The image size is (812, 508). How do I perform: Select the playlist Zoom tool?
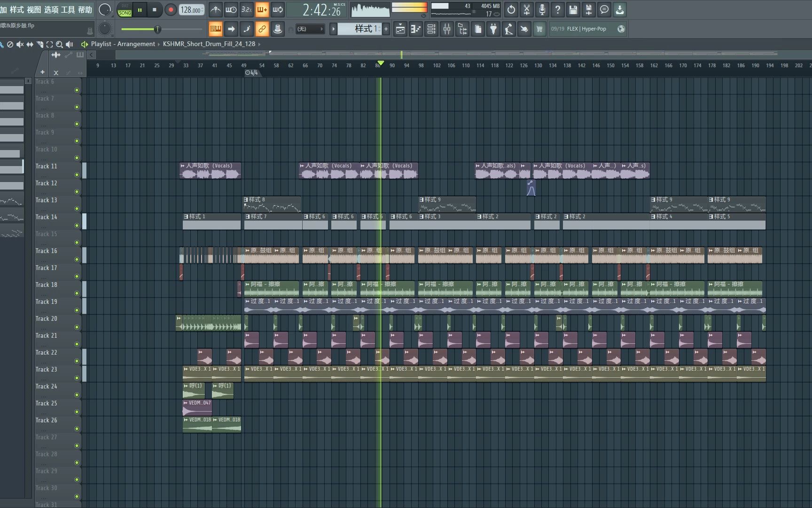(x=59, y=44)
